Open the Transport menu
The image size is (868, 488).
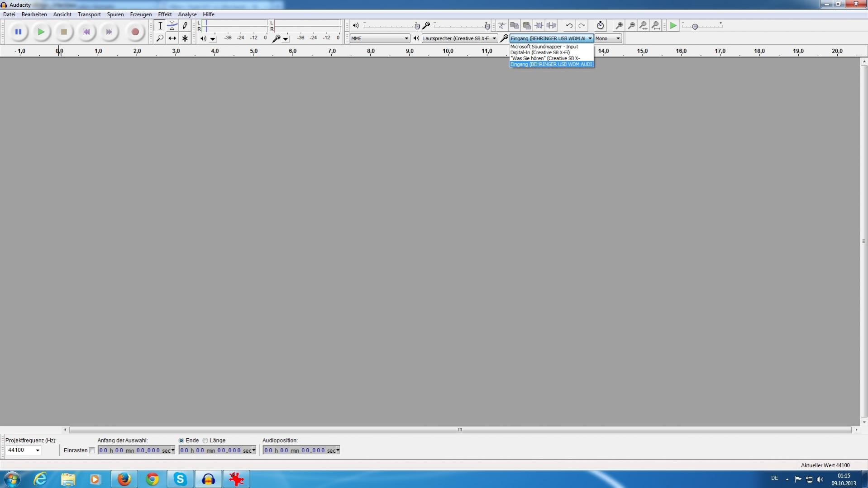89,14
